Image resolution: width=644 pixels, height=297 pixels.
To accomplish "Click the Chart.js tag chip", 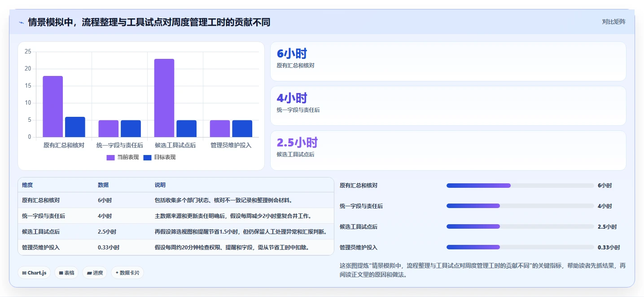I will [34, 273].
